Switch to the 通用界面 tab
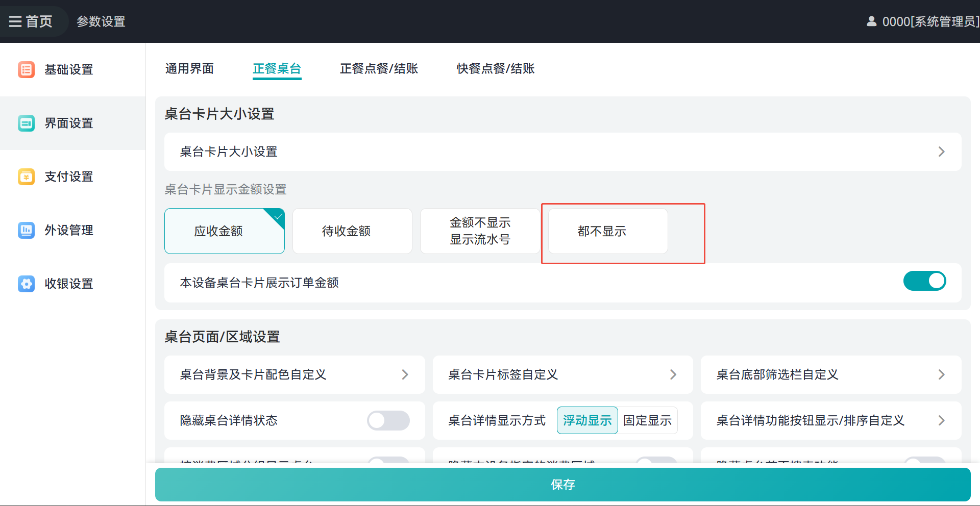This screenshot has width=980, height=506. click(x=189, y=68)
